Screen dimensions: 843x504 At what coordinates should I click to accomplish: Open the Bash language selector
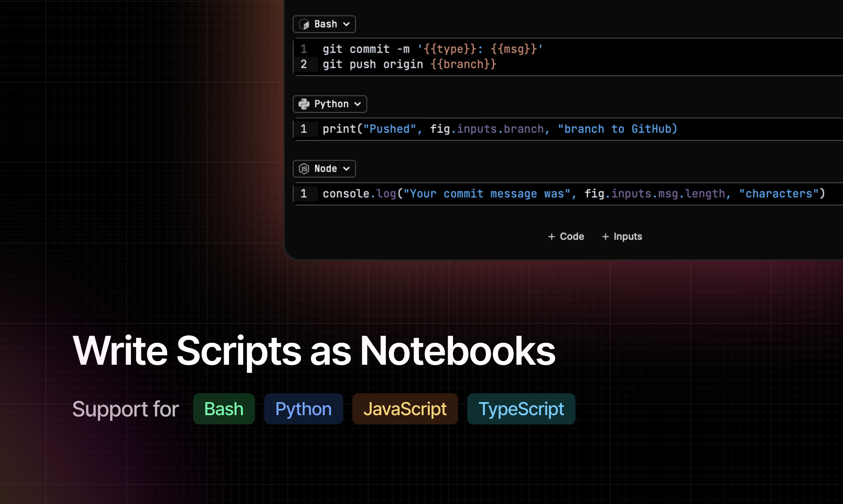324,24
